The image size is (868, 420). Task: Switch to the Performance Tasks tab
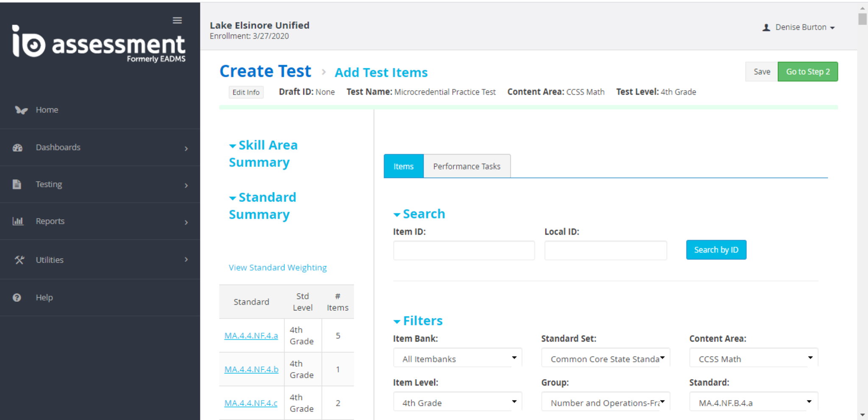click(467, 166)
